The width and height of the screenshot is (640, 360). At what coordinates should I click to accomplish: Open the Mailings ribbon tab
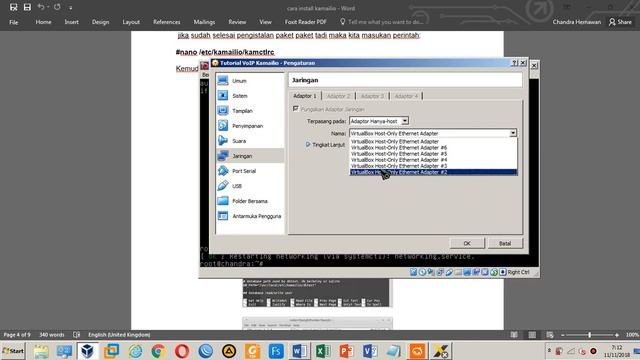[204, 22]
